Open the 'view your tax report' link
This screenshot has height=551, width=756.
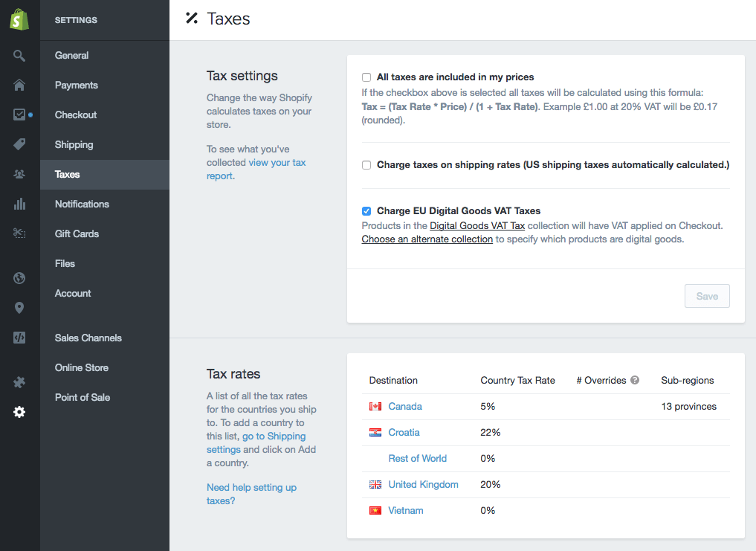tap(277, 162)
